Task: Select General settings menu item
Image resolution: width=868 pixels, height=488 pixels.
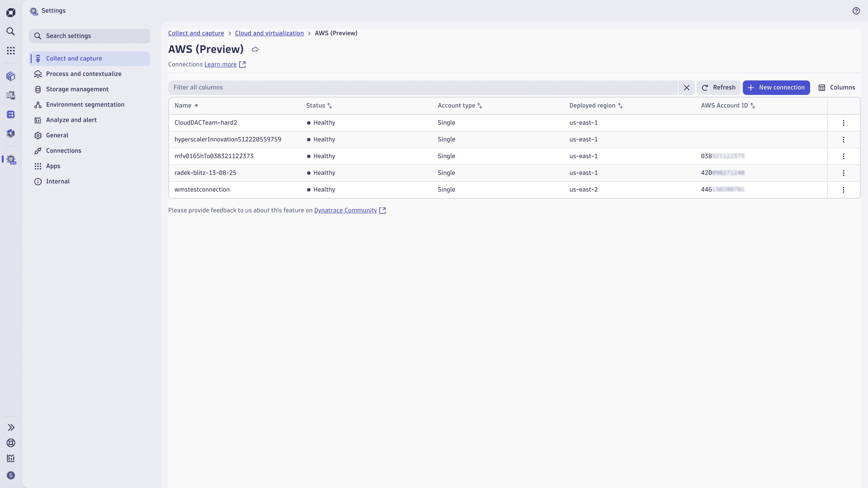Action: coord(89,135)
